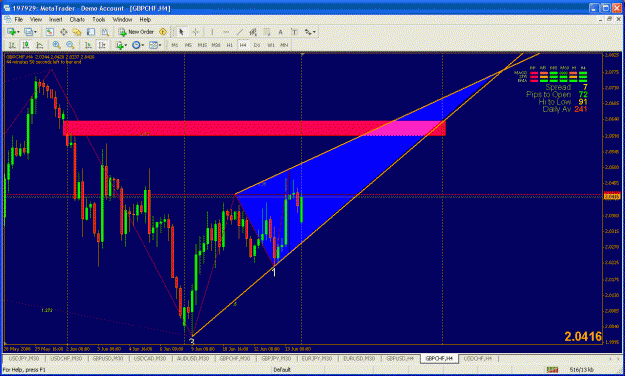Switch to the USDCHF,H4 chart tab
The width and height of the screenshot is (625, 376).
click(478, 359)
